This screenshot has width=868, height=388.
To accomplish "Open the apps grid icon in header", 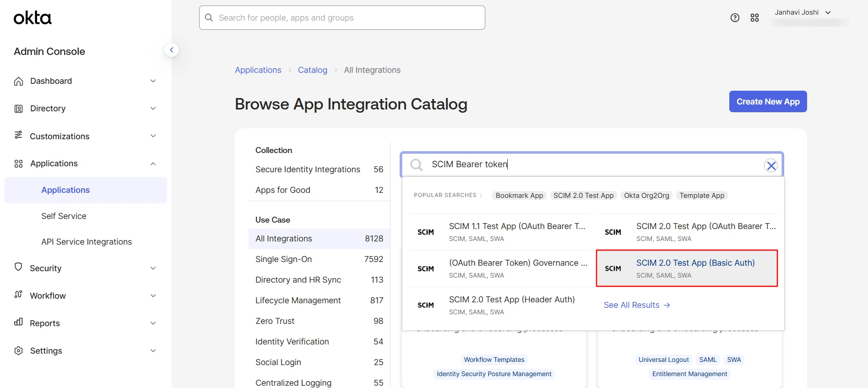I will pos(755,18).
